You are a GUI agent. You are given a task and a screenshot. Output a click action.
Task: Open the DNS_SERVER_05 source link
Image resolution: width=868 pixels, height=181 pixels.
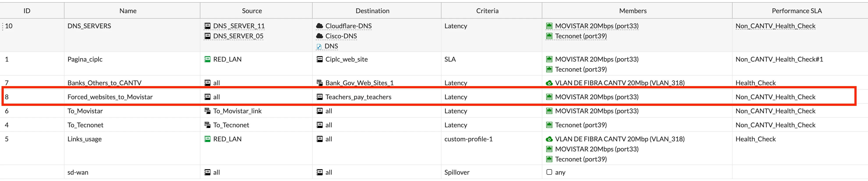238,36
